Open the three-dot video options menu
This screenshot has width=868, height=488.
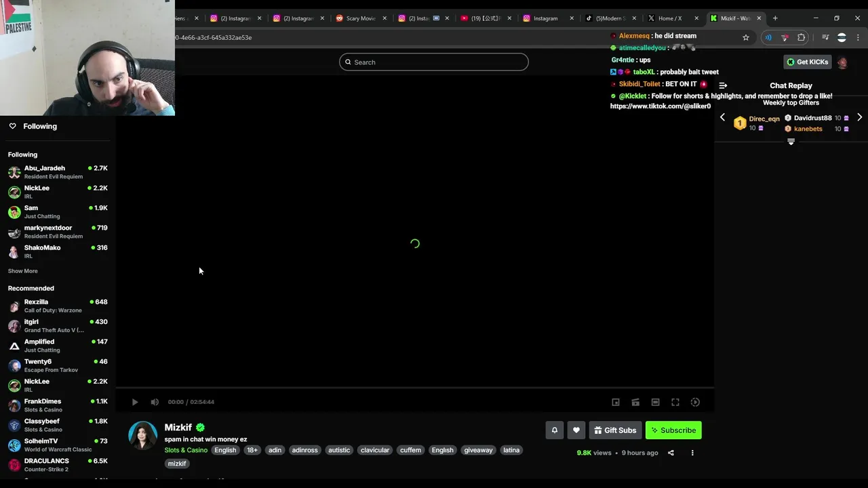pos(692,453)
